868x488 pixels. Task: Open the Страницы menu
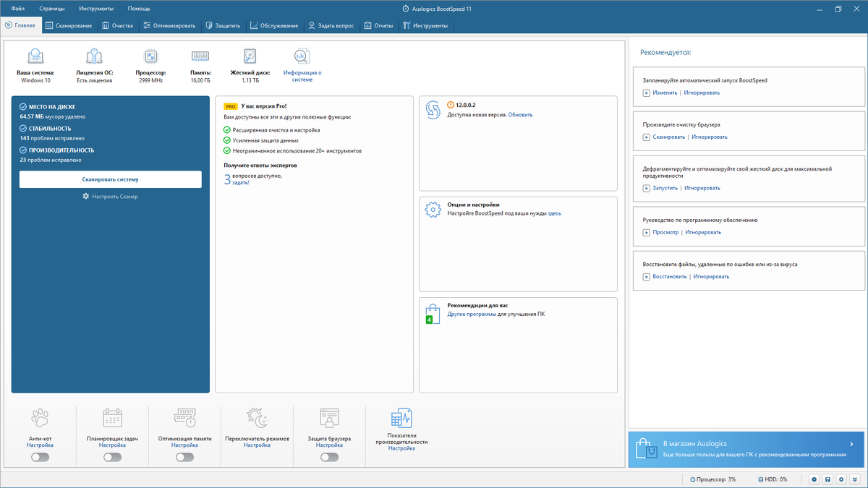[x=52, y=9]
